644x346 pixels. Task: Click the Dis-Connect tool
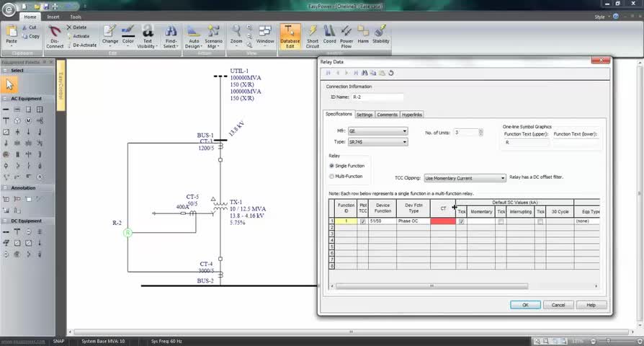[x=55, y=37]
